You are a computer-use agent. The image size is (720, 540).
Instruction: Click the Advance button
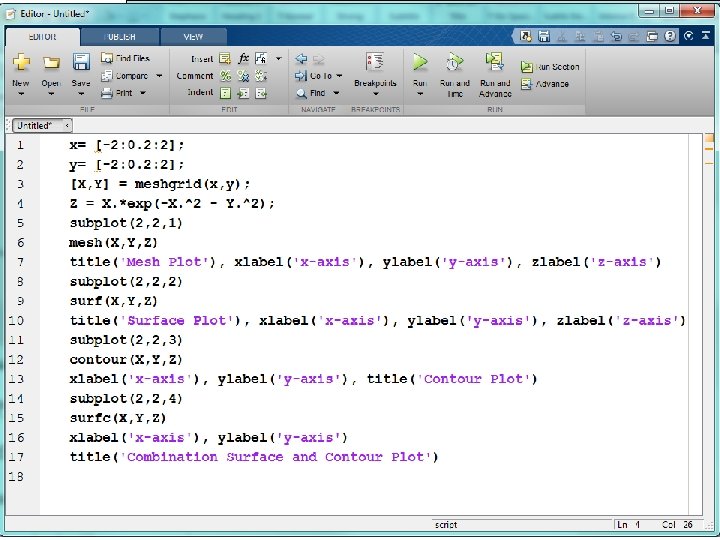coord(545,84)
